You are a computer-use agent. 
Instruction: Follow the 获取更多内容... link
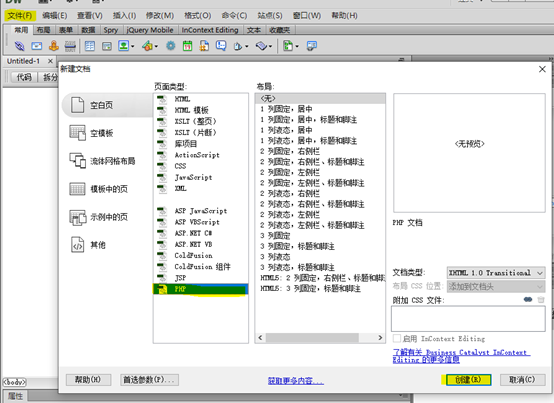296,381
